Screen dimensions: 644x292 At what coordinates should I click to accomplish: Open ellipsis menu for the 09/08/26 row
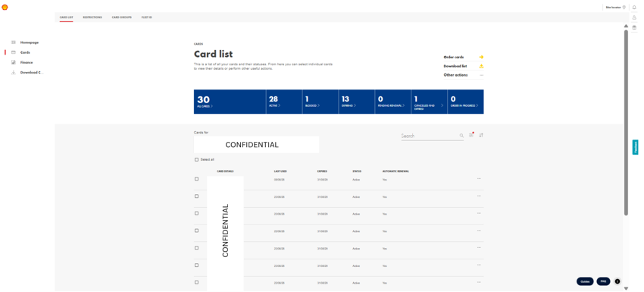pos(479,178)
